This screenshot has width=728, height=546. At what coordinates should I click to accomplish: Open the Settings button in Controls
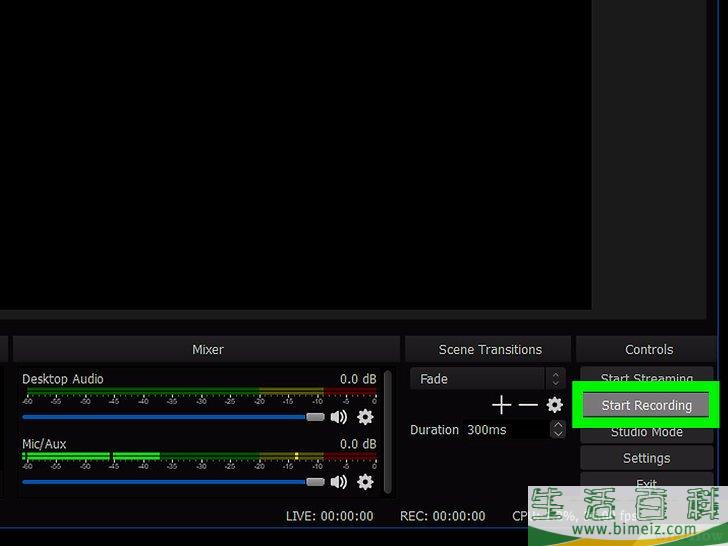click(646, 458)
